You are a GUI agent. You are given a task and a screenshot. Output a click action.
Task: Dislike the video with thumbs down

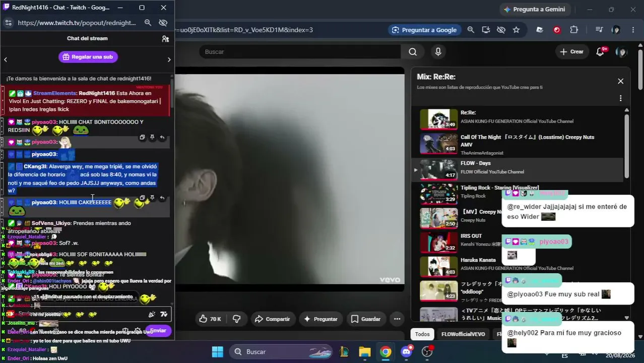point(236,319)
